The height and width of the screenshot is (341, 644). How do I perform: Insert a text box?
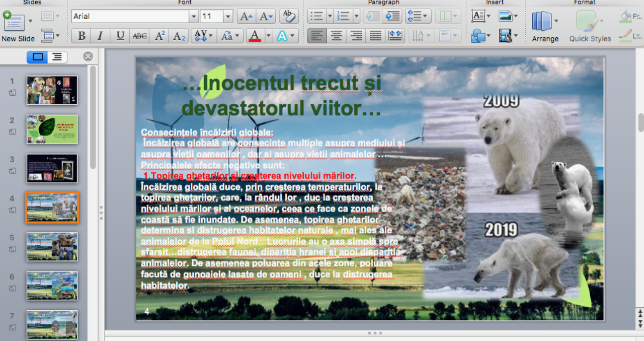click(478, 16)
